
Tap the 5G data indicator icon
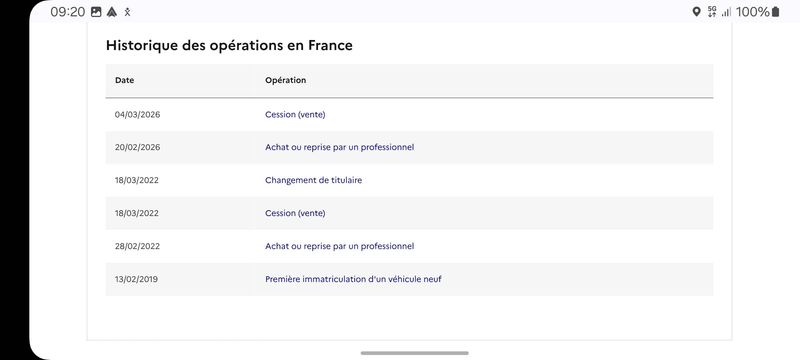tap(712, 12)
